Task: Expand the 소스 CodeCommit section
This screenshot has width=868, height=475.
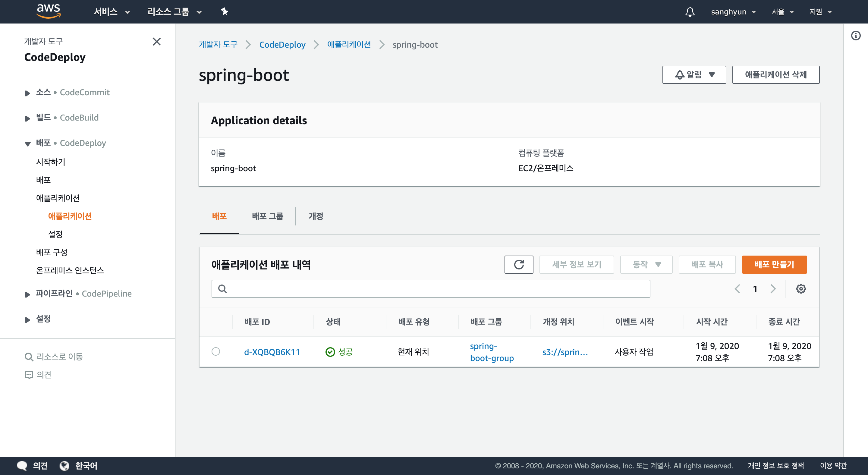Action: pyautogui.click(x=28, y=93)
